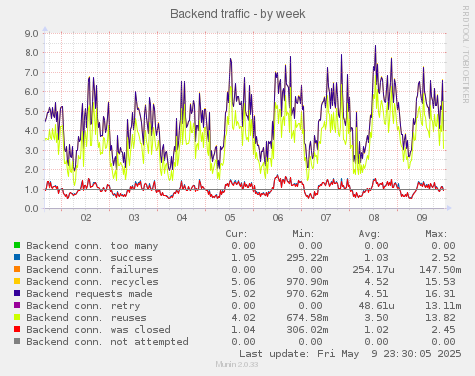The image size is (475, 376).
Task: Click the 'Min:' column header
Action: pos(303,234)
